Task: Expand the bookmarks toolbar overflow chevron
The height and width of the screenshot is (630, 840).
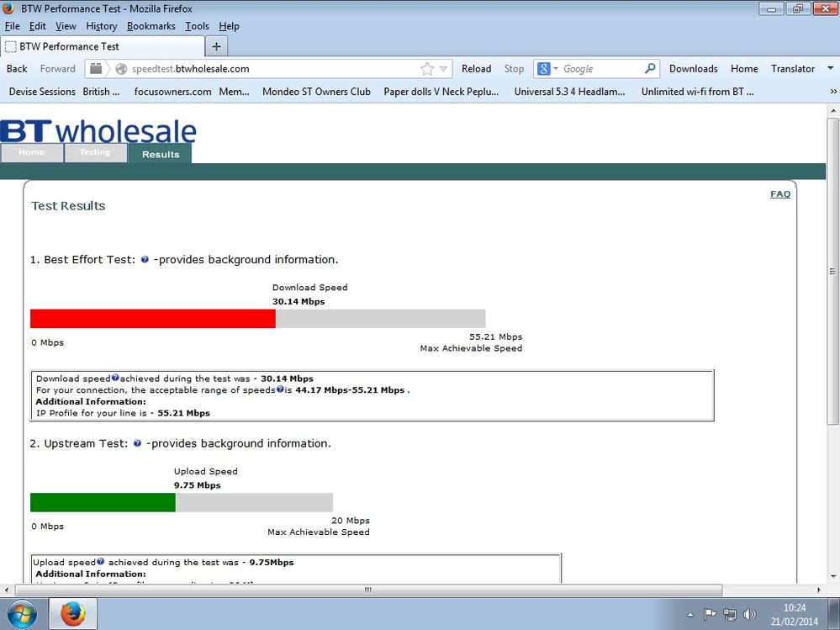Action: [833, 92]
